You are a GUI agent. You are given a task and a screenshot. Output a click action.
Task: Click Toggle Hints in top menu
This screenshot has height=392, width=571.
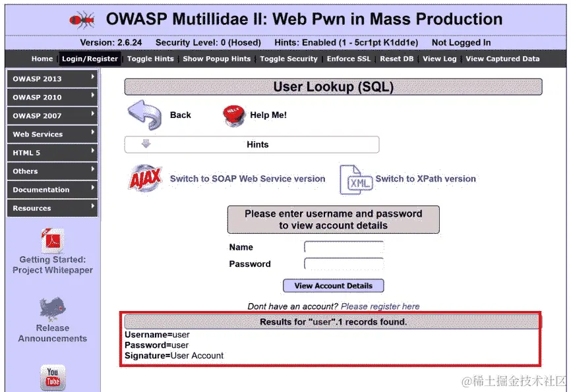tap(150, 59)
